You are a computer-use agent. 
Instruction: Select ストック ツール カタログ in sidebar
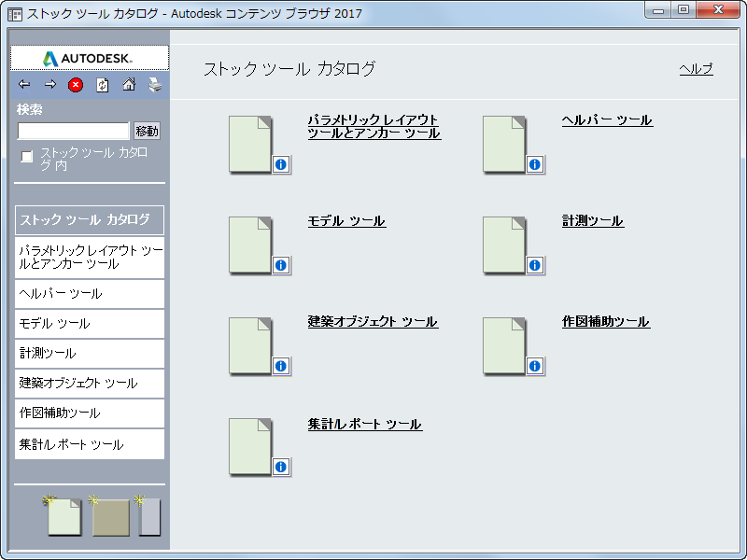[x=90, y=220]
